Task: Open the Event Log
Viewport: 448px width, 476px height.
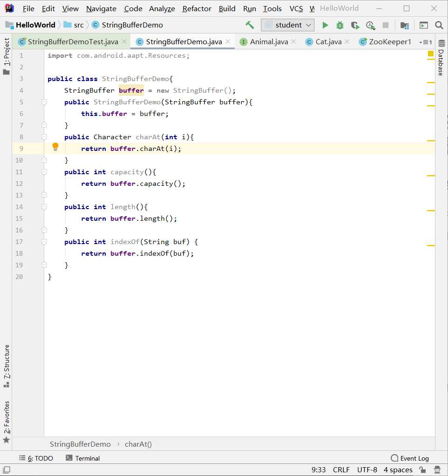Action: tap(410, 458)
